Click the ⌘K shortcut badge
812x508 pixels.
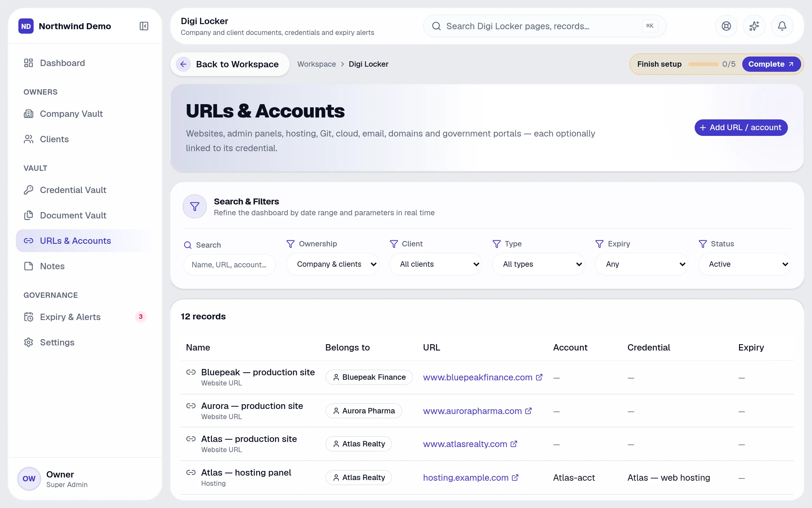coord(650,26)
